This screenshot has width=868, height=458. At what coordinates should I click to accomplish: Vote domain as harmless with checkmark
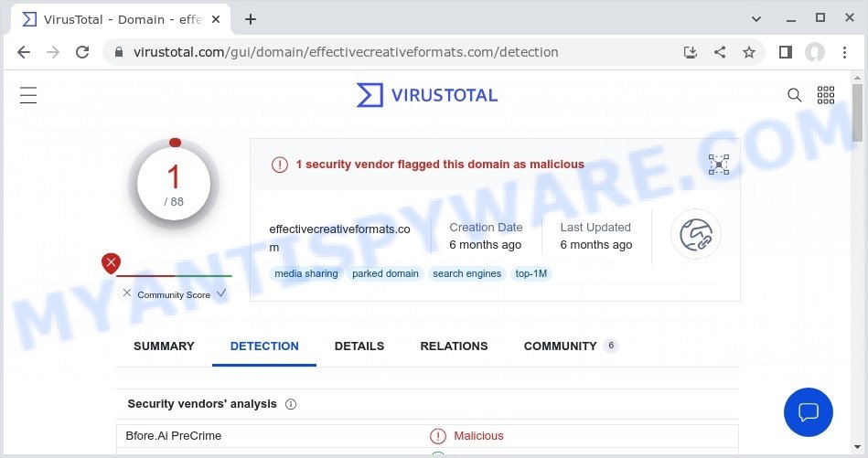pos(221,293)
